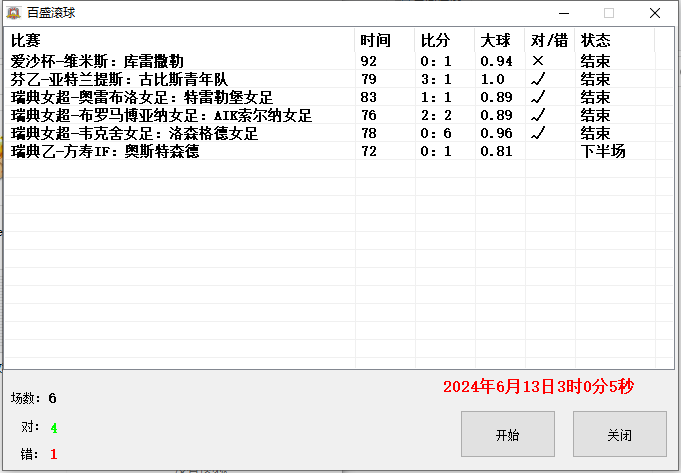Click the × mark in 爱沙杯 row

coord(538,61)
